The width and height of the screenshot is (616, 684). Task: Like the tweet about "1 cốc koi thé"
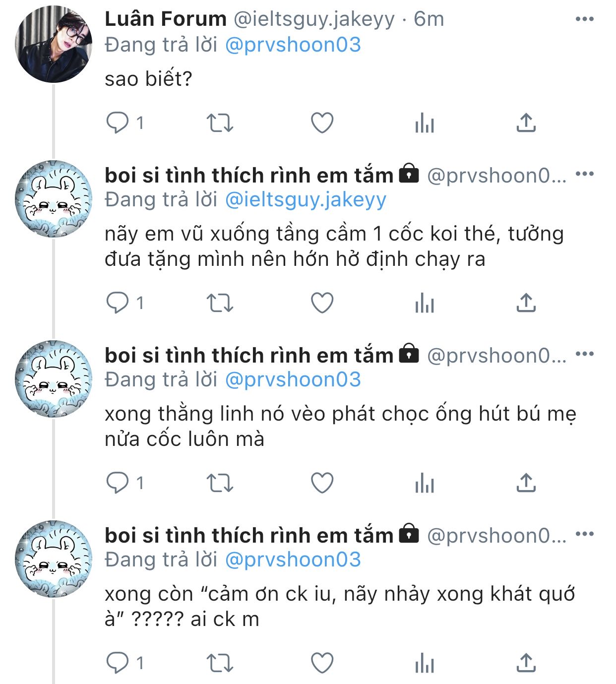pyautogui.click(x=322, y=303)
